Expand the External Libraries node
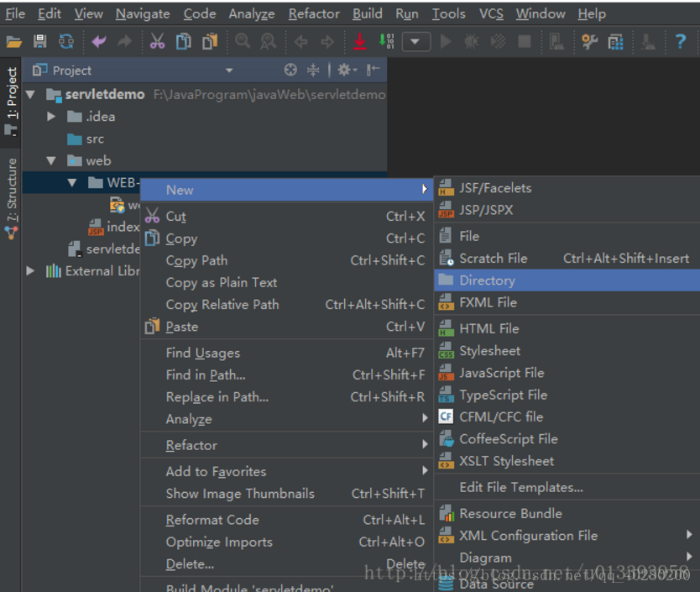This screenshot has width=700, height=592. pyautogui.click(x=30, y=270)
